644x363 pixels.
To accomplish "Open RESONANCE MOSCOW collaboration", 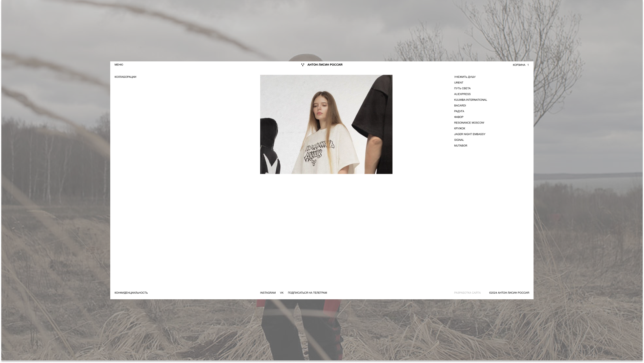I will point(469,123).
